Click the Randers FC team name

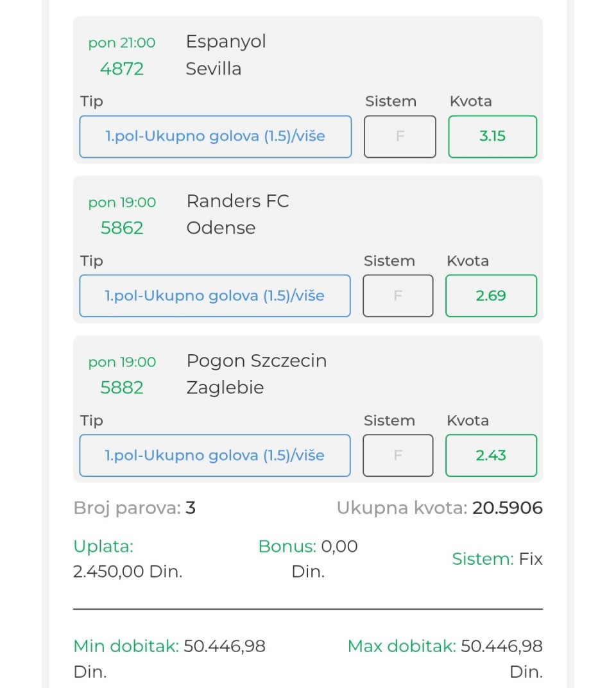[x=237, y=201]
